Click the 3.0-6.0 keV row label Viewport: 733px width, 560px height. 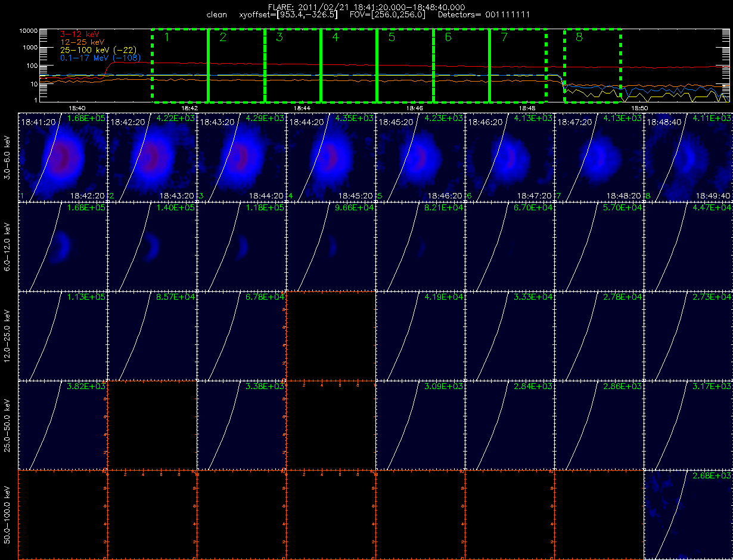click(8, 157)
